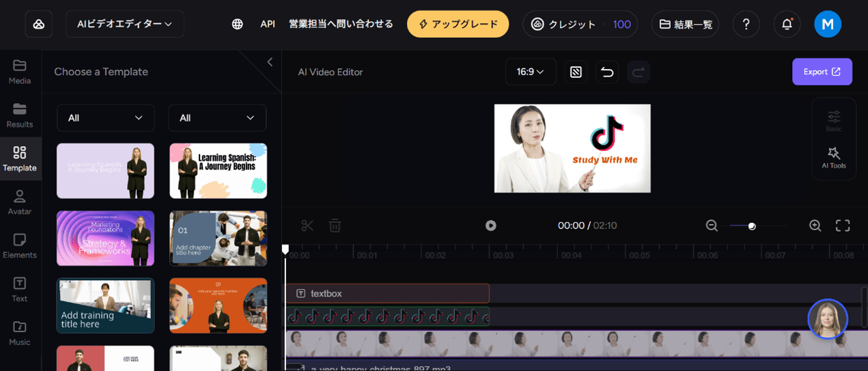Open the first All filter dropdown
The height and width of the screenshot is (371, 868).
tap(106, 118)
